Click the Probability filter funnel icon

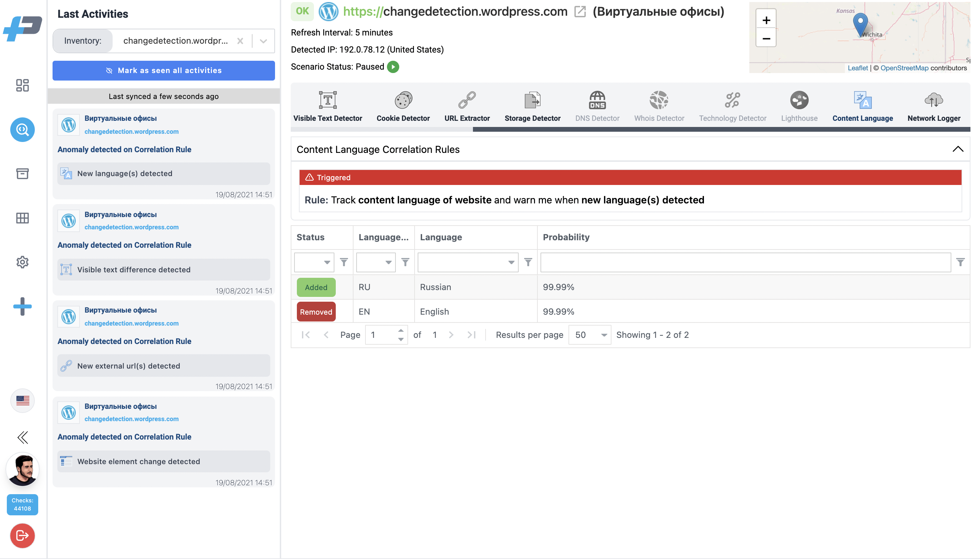click(x=961, y=262)
